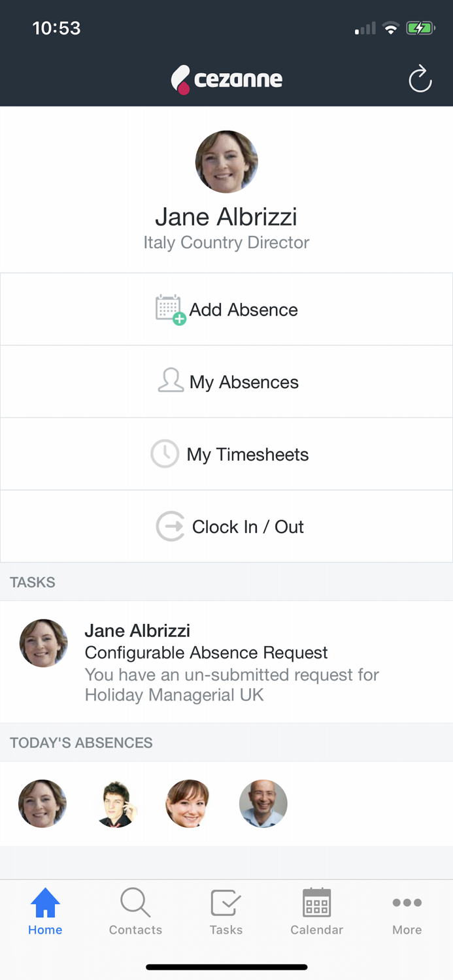The image size is (453, 980).
Task: Select the bald man absence avatar
Action: [263, 804]
